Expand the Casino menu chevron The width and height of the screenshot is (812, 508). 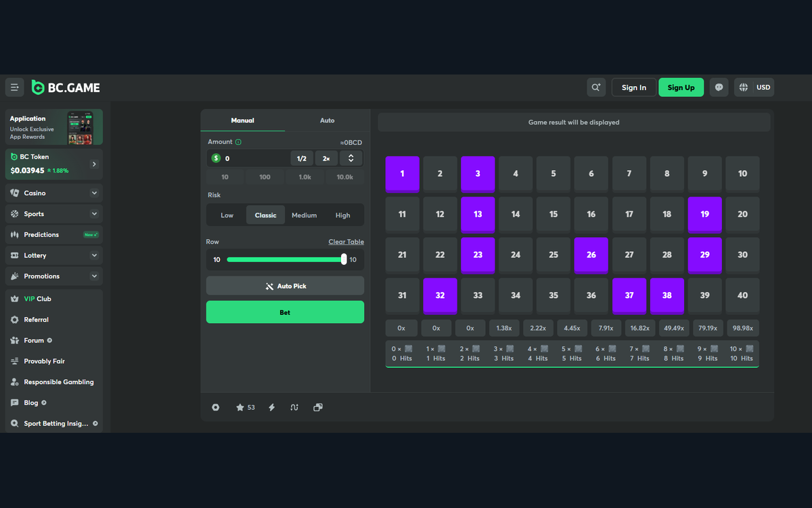(x=94, y=193)
